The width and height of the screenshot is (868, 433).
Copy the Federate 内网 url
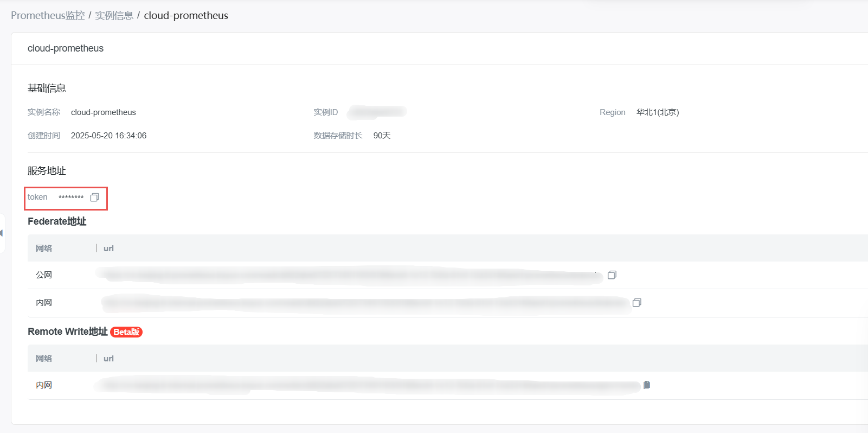[x=637, y=303]
